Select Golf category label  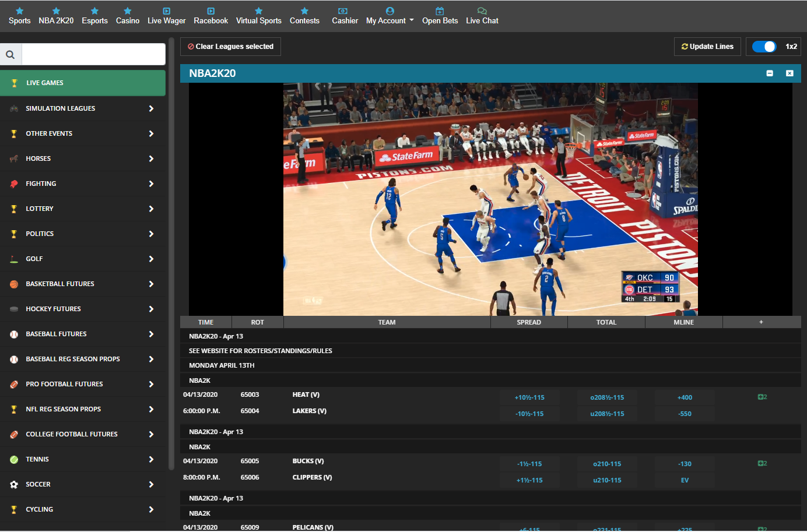click(34, 259)
